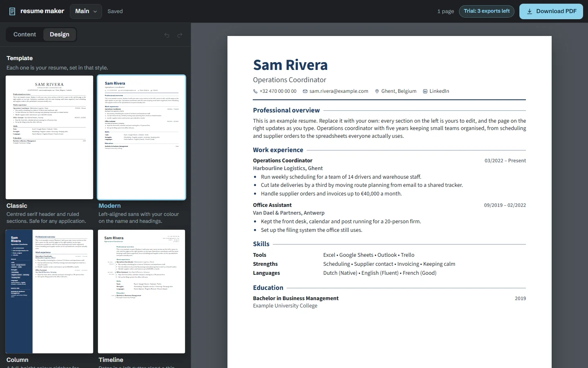Click the 03/2022 – Present date

[505, 161]
